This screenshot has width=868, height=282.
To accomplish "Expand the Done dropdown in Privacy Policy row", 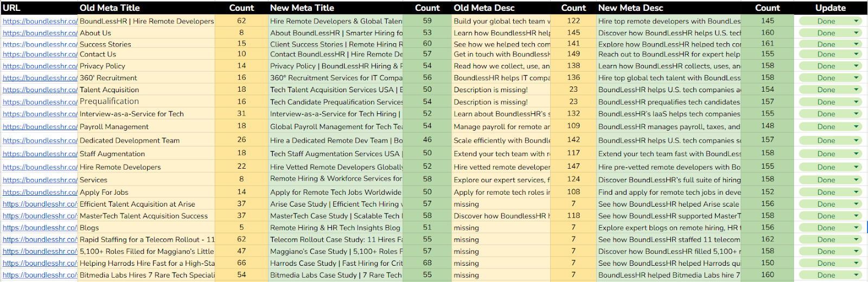I will tap(856, 66).
